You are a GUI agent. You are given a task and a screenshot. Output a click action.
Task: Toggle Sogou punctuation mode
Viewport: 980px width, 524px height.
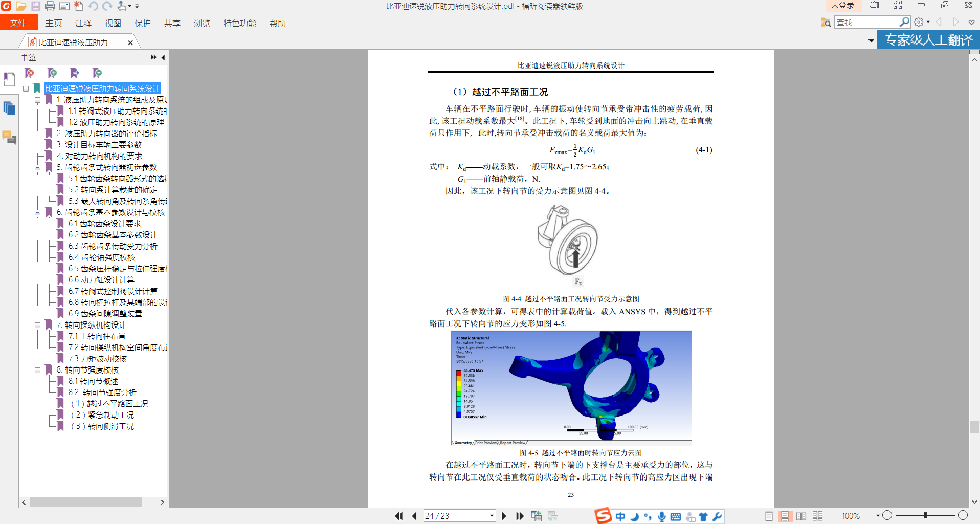(648, 517)
